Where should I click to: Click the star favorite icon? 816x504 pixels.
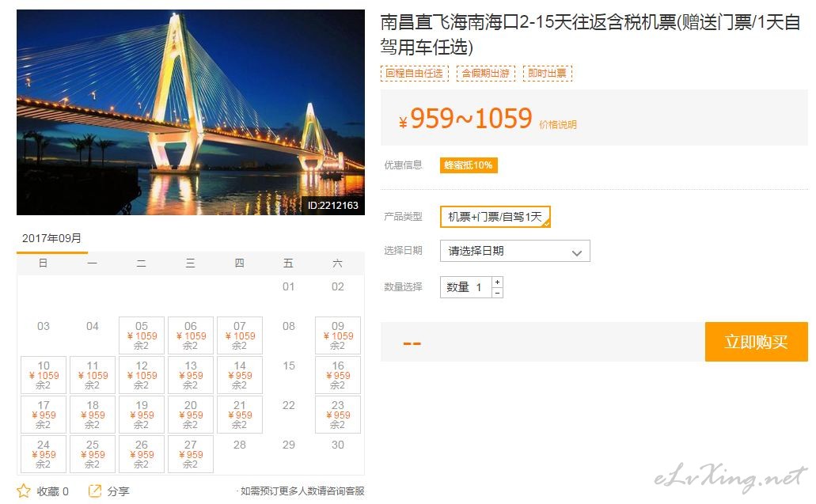coord(24,491)
